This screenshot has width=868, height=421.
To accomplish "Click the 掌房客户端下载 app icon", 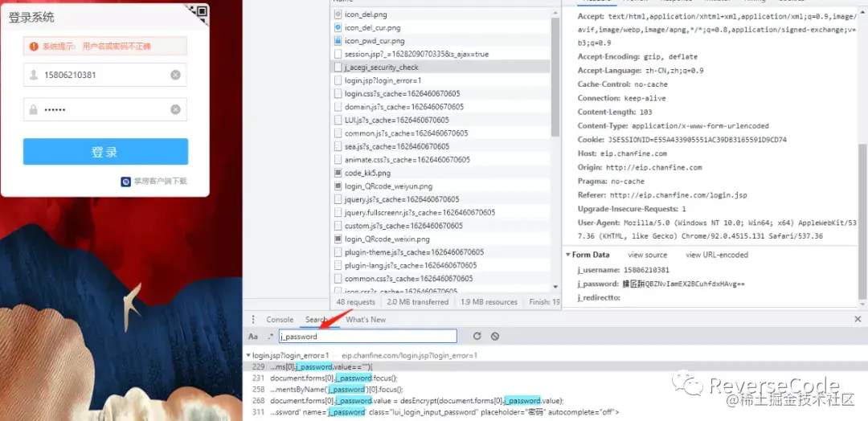I will point(125,181).
